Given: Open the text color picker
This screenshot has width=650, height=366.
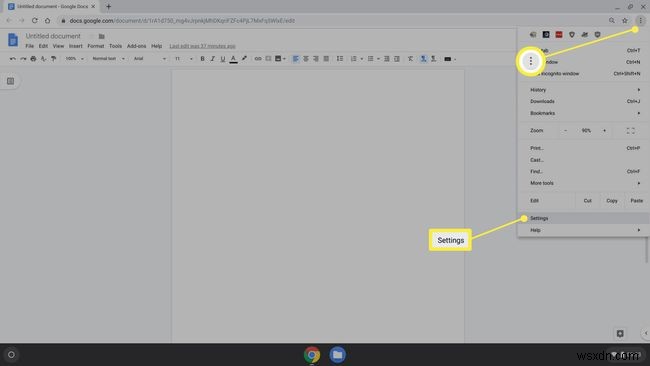Looking at the screenshot, I should (x=233, y=59).
